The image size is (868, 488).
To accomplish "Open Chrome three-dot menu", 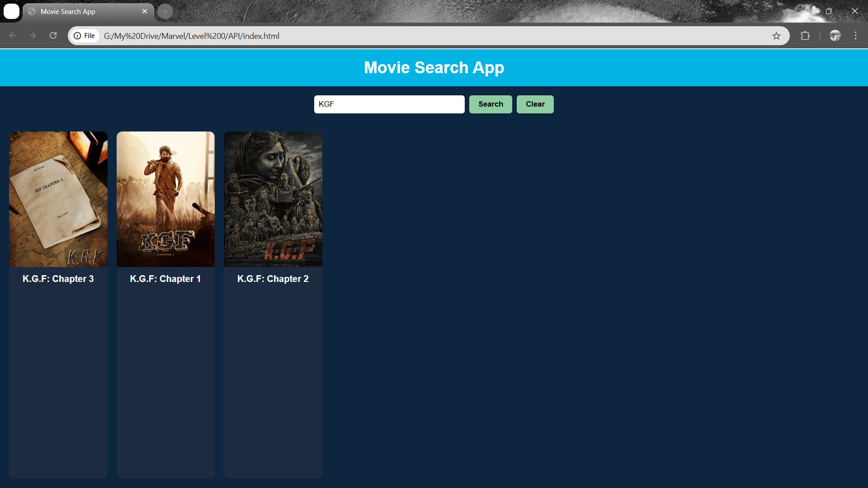I will pos(855,36).
